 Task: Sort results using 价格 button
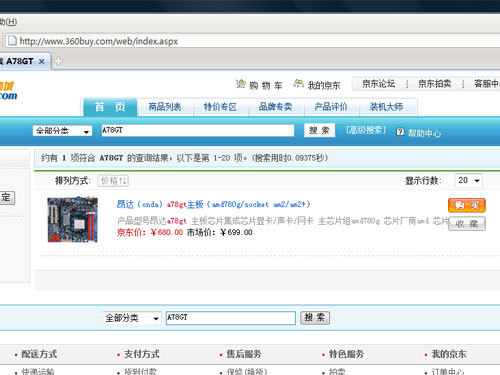(x=113, y=181)
